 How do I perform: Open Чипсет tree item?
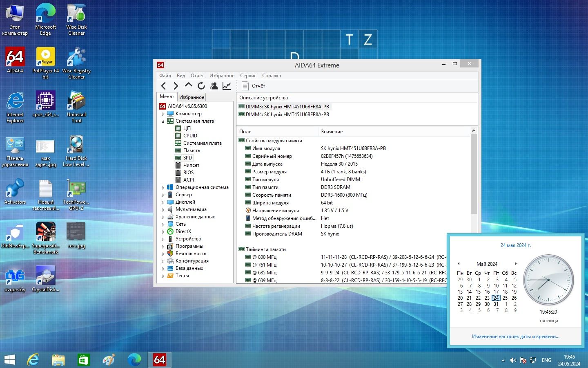pos(191,165)
